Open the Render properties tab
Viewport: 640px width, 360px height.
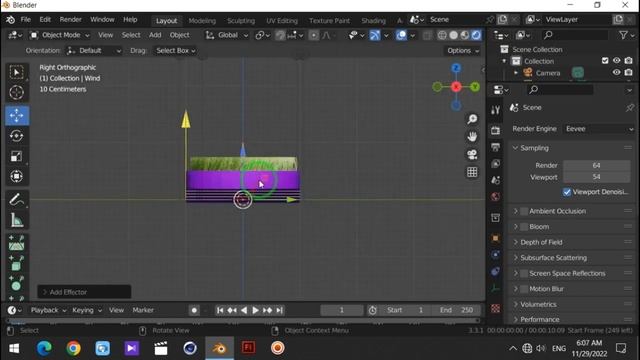pos(496,130)
